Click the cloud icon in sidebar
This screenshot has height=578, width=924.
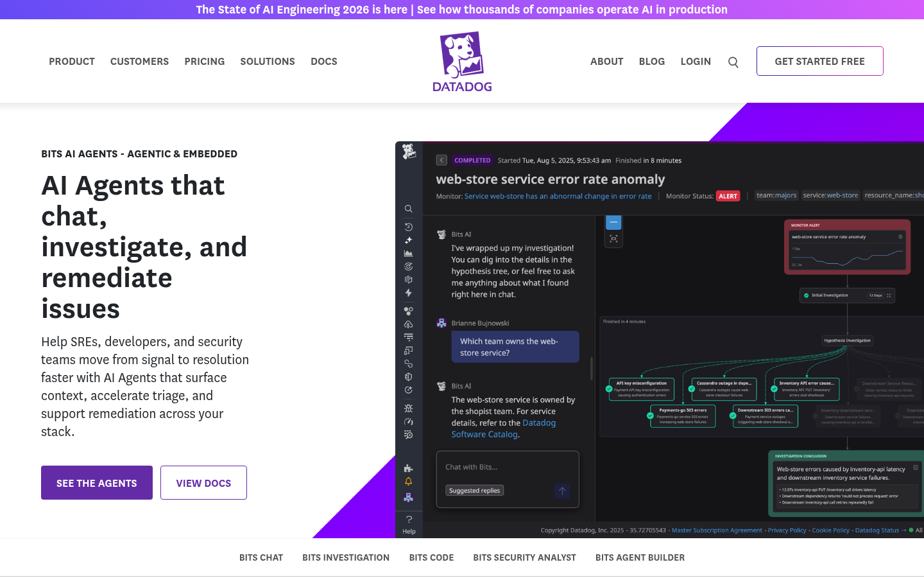408,324
